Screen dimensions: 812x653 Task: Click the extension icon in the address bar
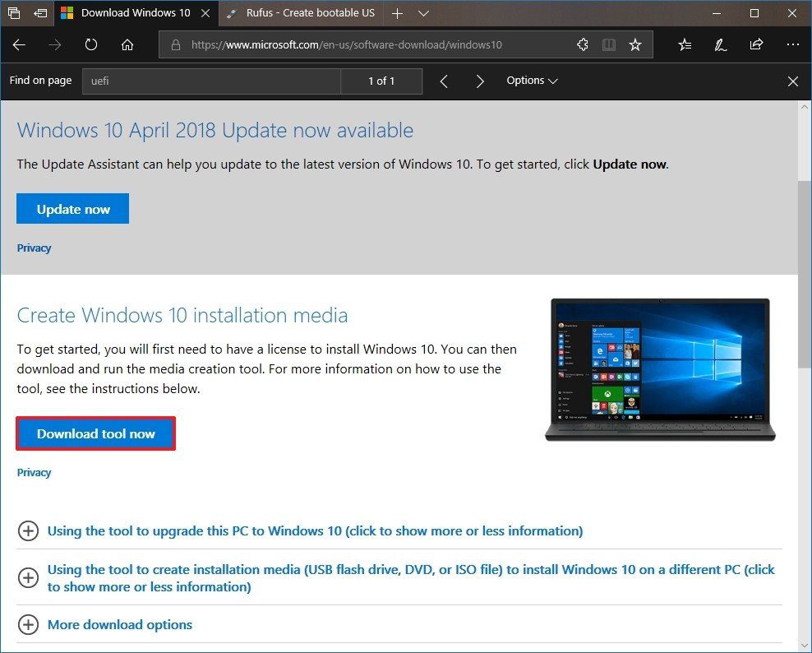[x=583, y=45]
